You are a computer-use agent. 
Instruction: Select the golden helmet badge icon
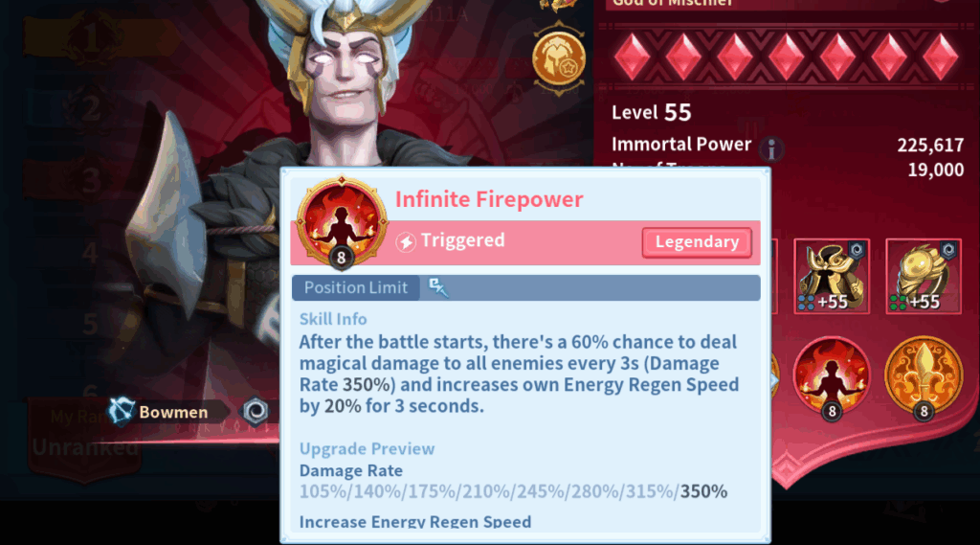(x=559, y=58)
